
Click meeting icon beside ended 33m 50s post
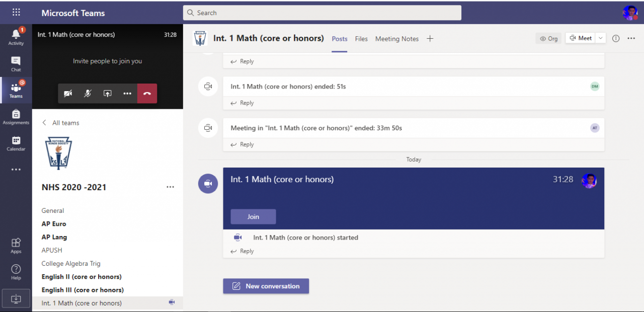(208, 128)
